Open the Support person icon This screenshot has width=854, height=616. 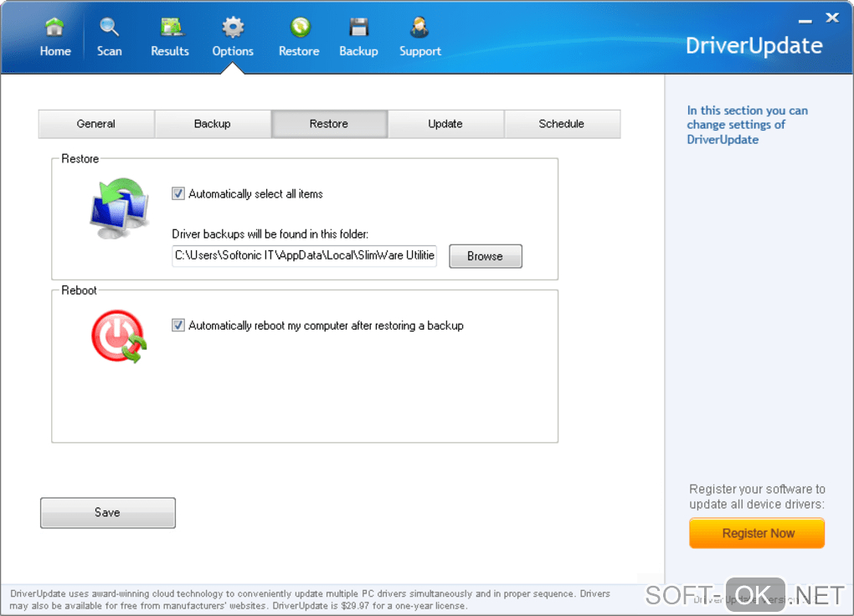419,26
